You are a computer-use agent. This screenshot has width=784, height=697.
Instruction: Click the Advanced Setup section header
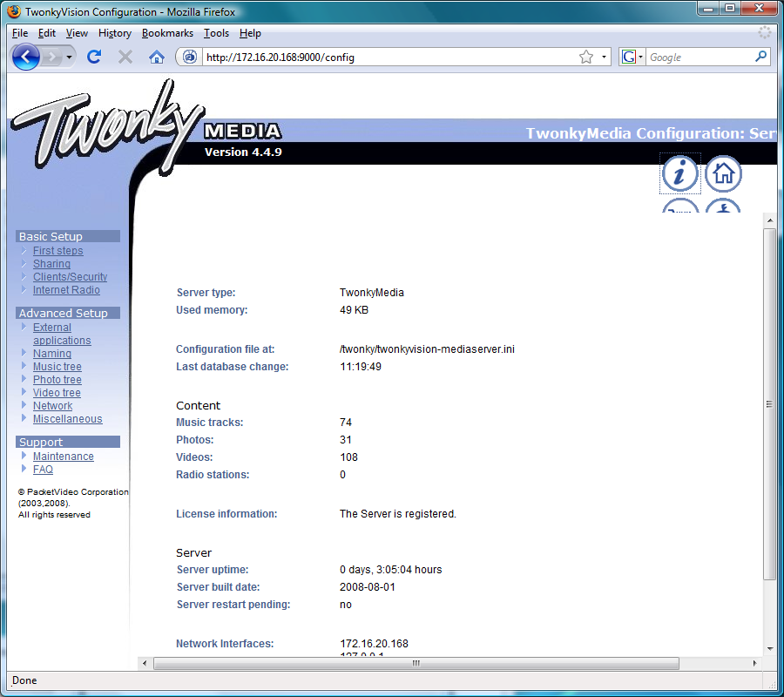point(68,313)
